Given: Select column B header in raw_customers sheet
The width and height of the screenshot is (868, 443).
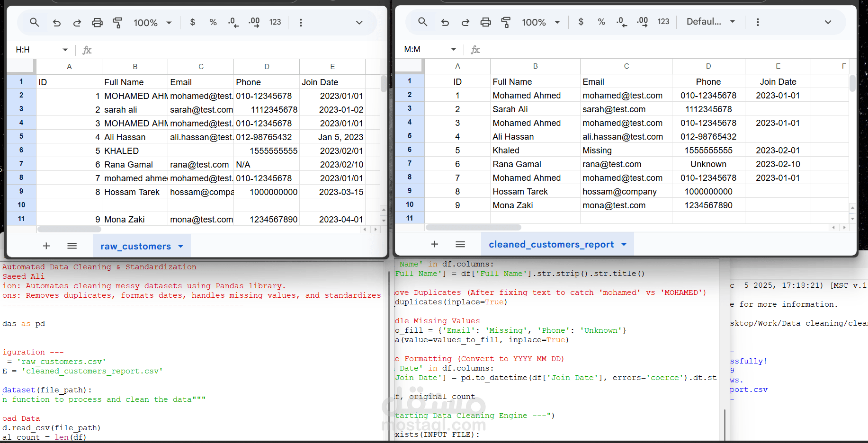Looking at the screenshot, I should coord(135,67).
